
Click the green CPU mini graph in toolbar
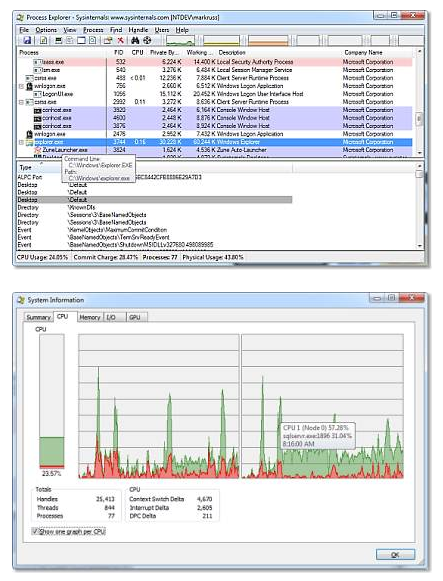point(180,41)
